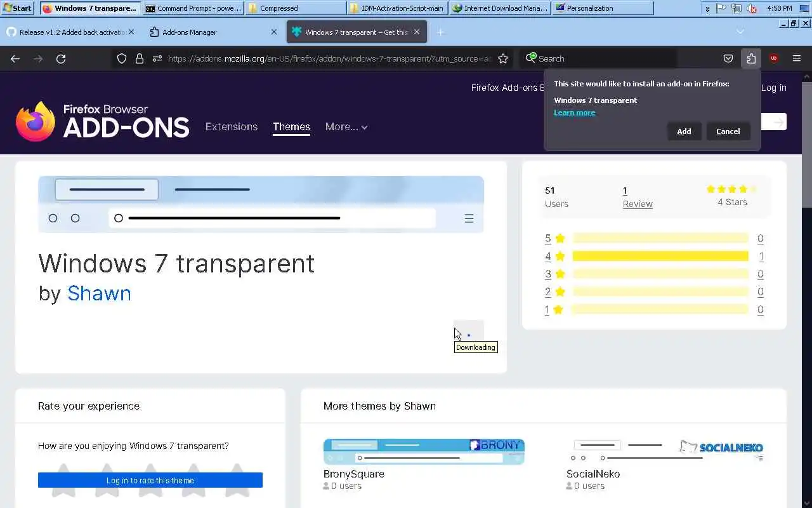This screenshot has height=508, width=812.
Task: Open the Firefox hamburger application menu
Action: coord(797,58)
